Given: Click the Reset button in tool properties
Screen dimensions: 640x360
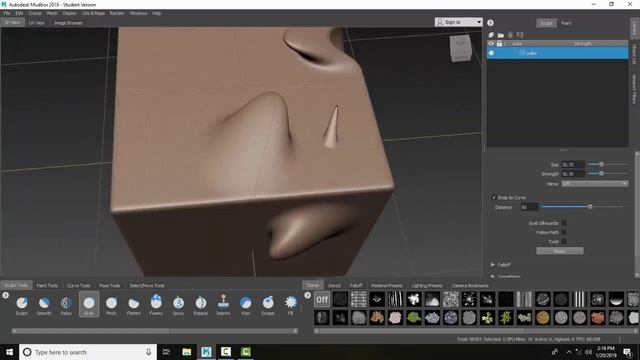Looking at the screenshot, I should 560,251.
